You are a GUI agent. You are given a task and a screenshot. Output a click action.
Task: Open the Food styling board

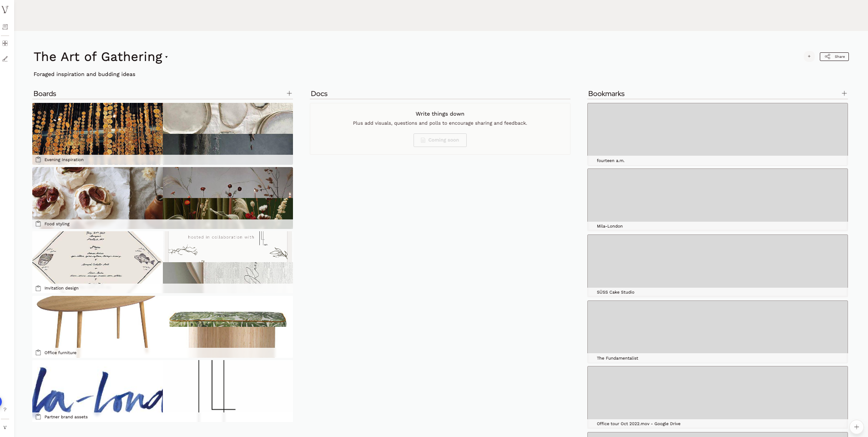pyautogui.click(x=162, y=196)
